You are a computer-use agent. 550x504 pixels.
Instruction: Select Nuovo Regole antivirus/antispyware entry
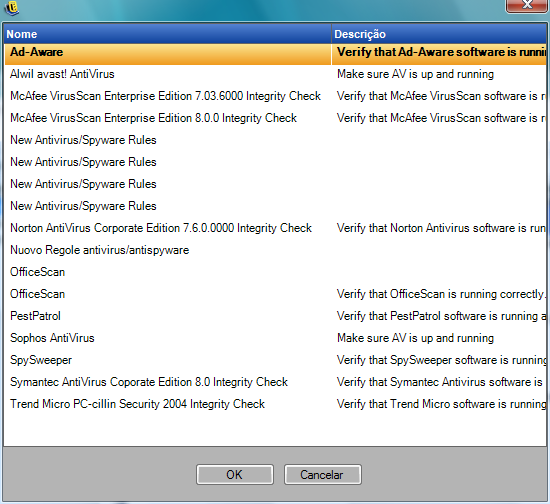(99, 250)
